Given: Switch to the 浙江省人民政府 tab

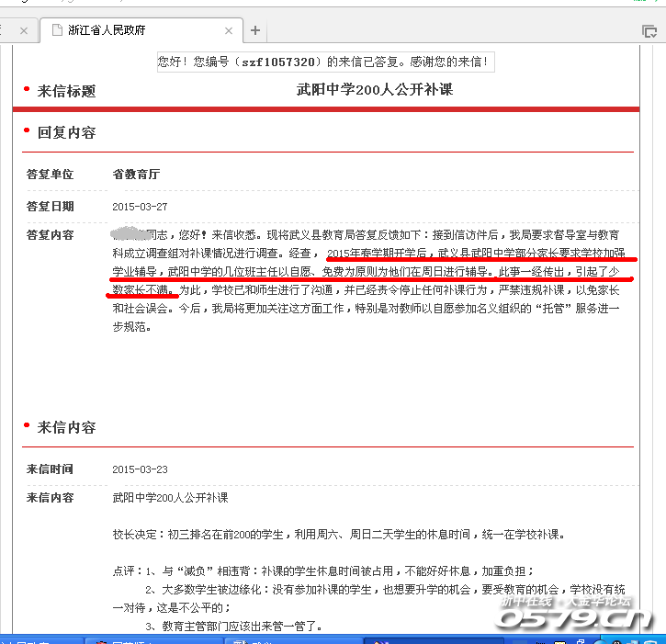Looking at the screenshot, I should (141, 30).
